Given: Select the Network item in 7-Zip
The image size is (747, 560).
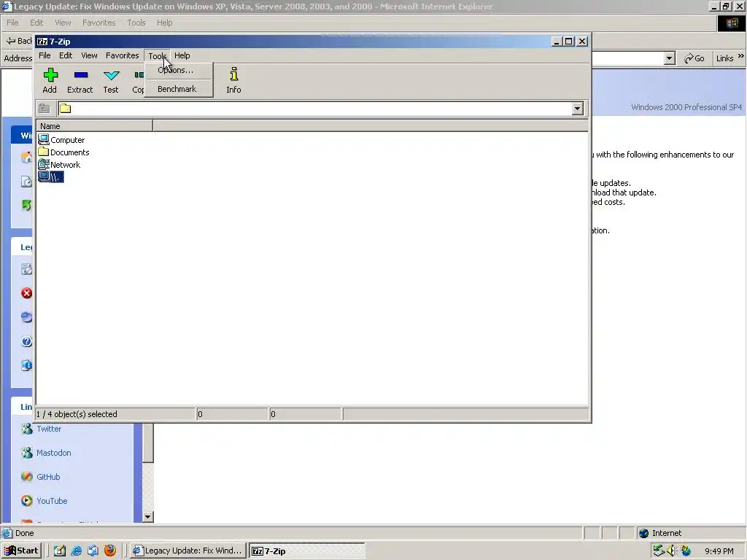Looking at the screenshot, I should coord(60,165).
